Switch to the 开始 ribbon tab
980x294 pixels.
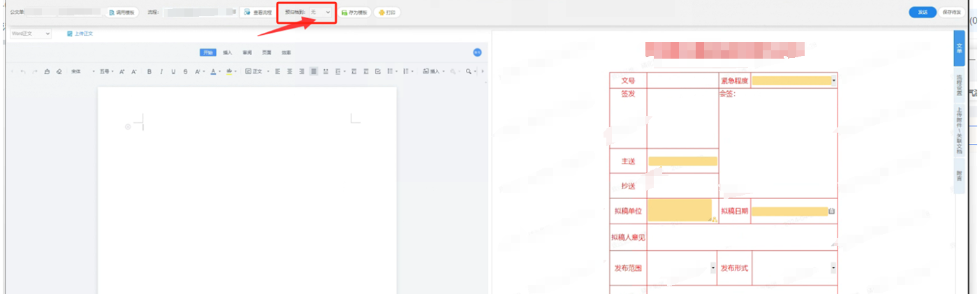pyautogui.click(x=208, y=52)
